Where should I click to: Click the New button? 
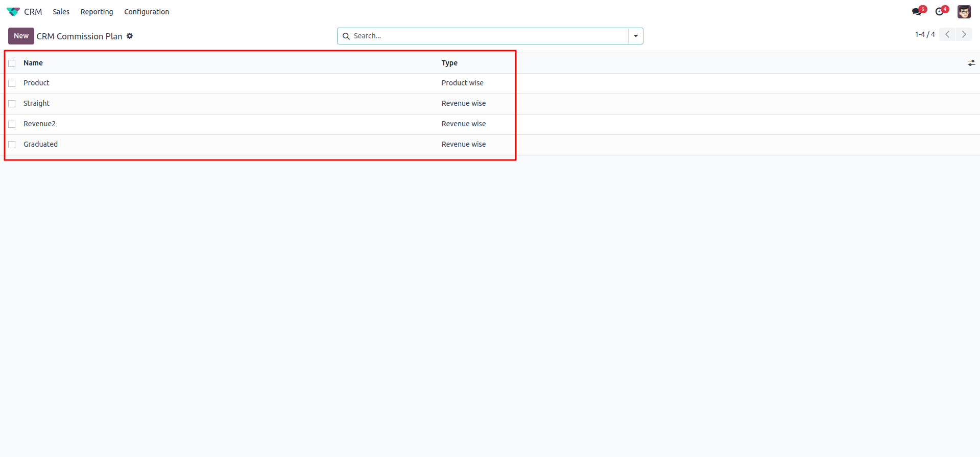tap(21, 36)
